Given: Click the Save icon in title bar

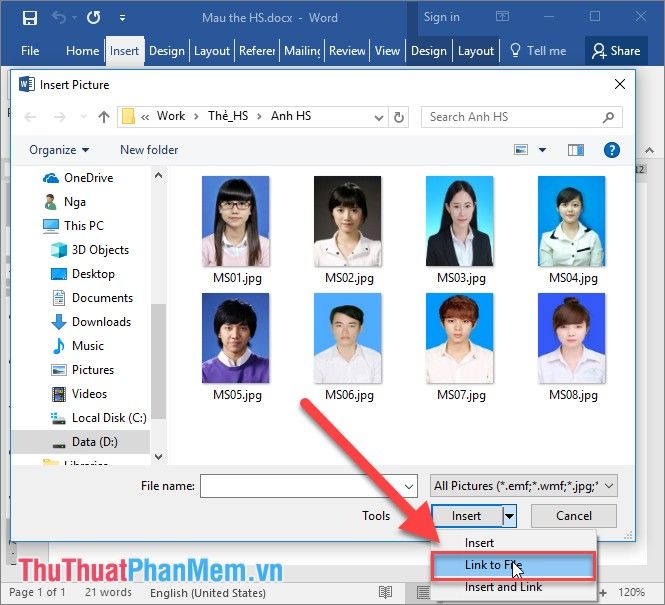Looking at the screenshot, I should [x=29, y=17].
